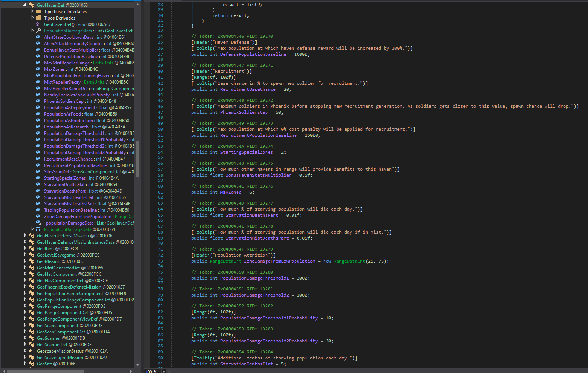Screen dimensions: 588x373
Task: Open GeoPopulationRangeComponent class in tree
Action: [x=82, y=293]
